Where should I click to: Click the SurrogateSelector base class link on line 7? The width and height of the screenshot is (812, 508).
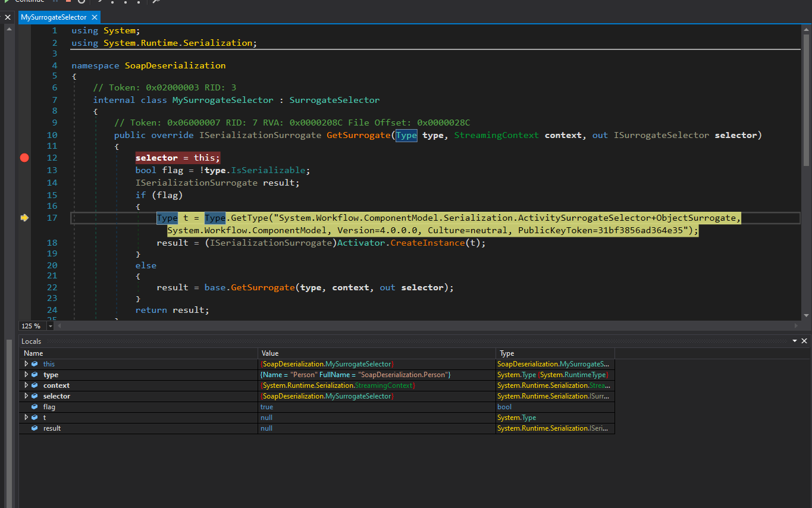tap(334, 100)
